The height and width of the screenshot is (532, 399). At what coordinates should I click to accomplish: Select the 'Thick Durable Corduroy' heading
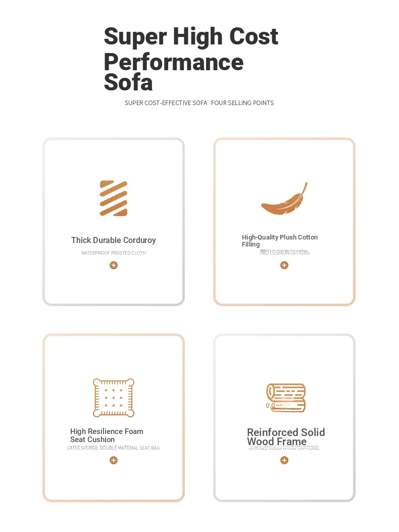click(114, 240)
